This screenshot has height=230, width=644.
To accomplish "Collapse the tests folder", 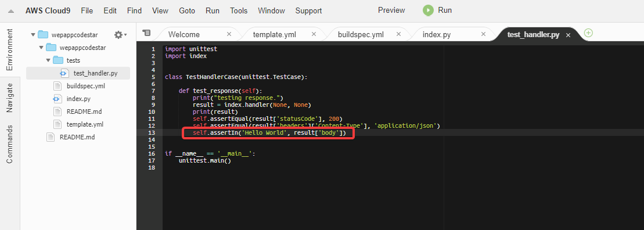I will (48, 60).
